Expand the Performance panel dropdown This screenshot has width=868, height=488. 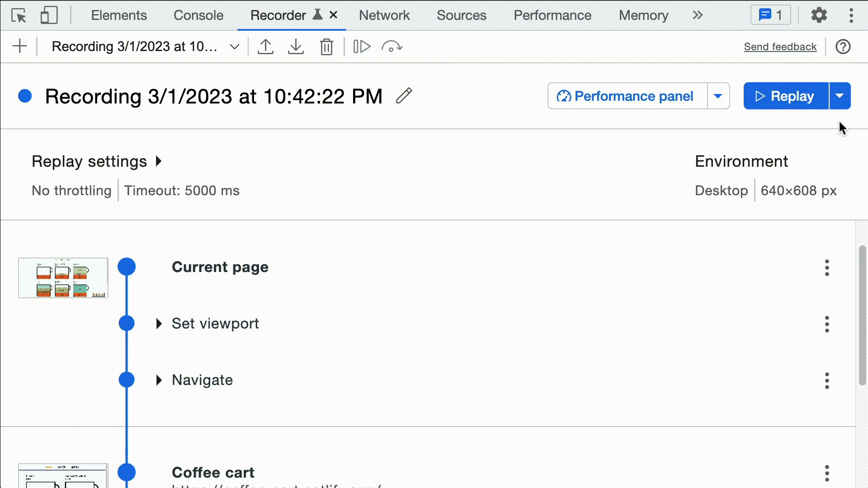pyautogui.click(x=718, y=96)
